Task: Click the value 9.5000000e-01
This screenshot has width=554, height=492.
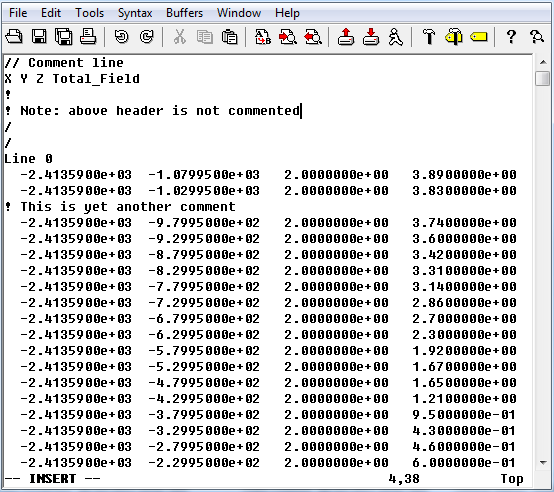Action: pos(464,414)
